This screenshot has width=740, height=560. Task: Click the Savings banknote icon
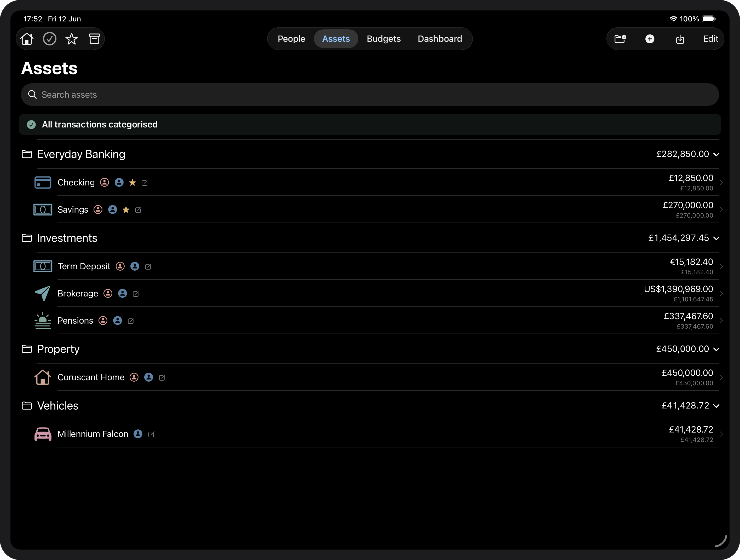pos(43,210)
